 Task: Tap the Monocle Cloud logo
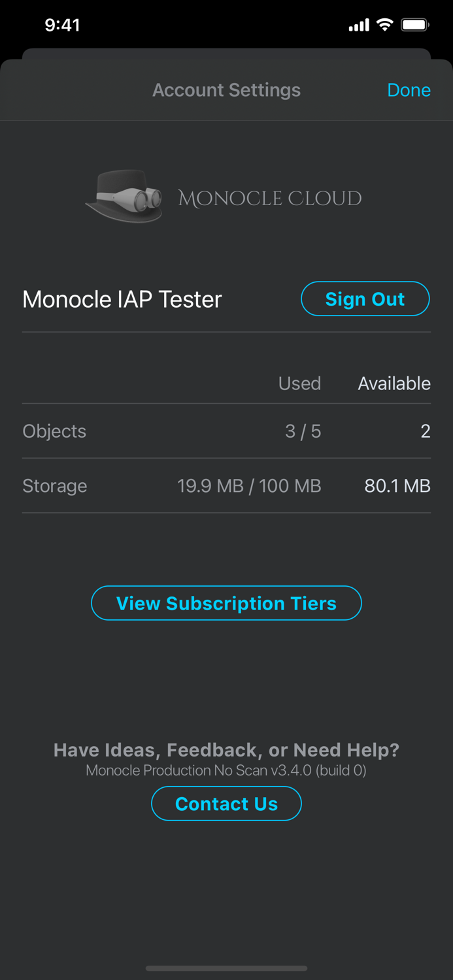point(225,197)
